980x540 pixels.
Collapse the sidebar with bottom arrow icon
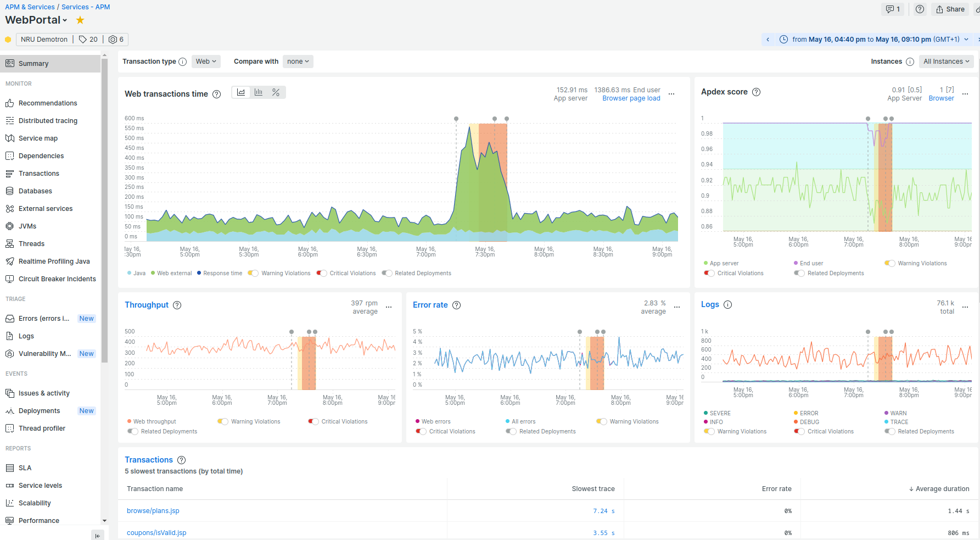[97, 536]
